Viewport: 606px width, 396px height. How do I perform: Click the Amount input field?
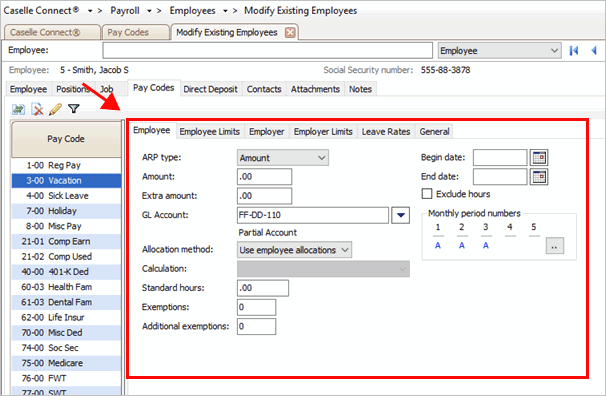(x=264, y=177)
